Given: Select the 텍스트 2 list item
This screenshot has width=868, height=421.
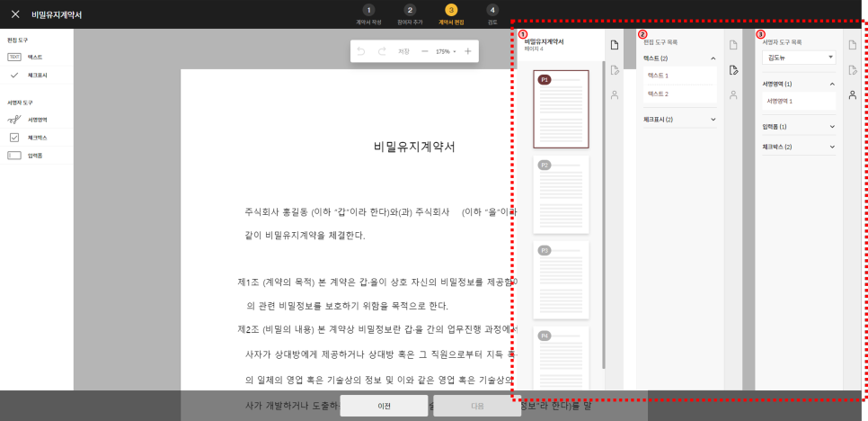Looking at the screenshot, I should click(x=680, y=94).
